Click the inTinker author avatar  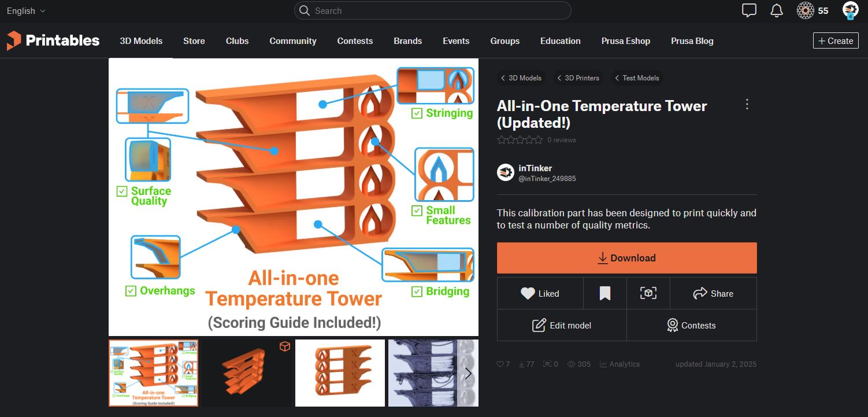pos(506,172)
